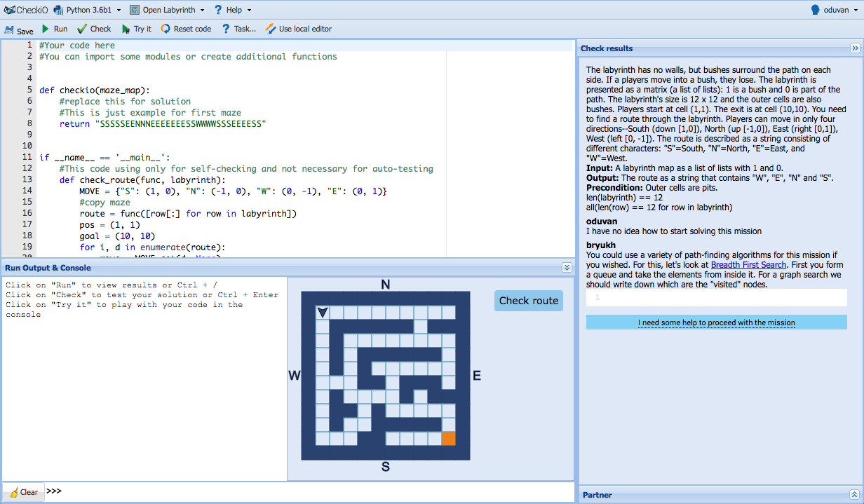Collapse the Run Output & Console panel

coord(567,268)
